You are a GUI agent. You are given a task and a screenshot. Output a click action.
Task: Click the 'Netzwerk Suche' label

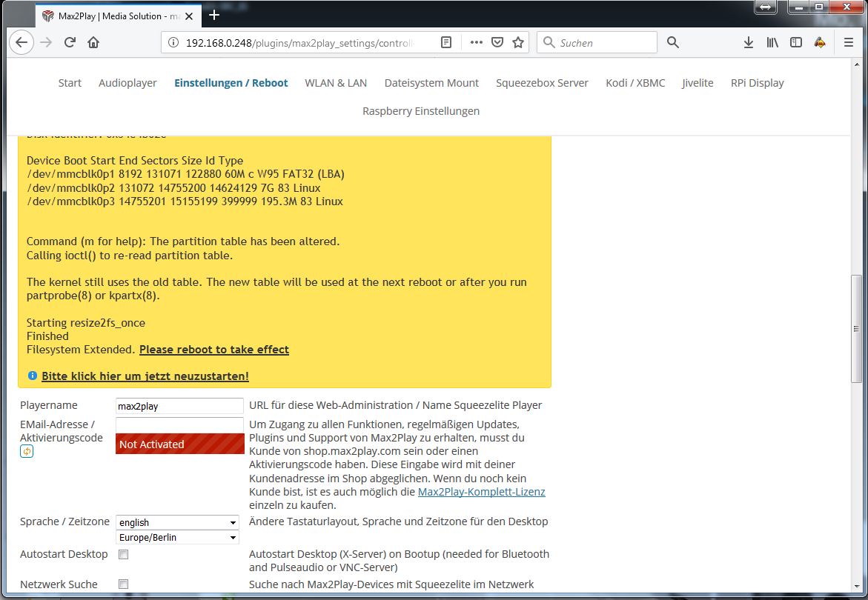59,584
